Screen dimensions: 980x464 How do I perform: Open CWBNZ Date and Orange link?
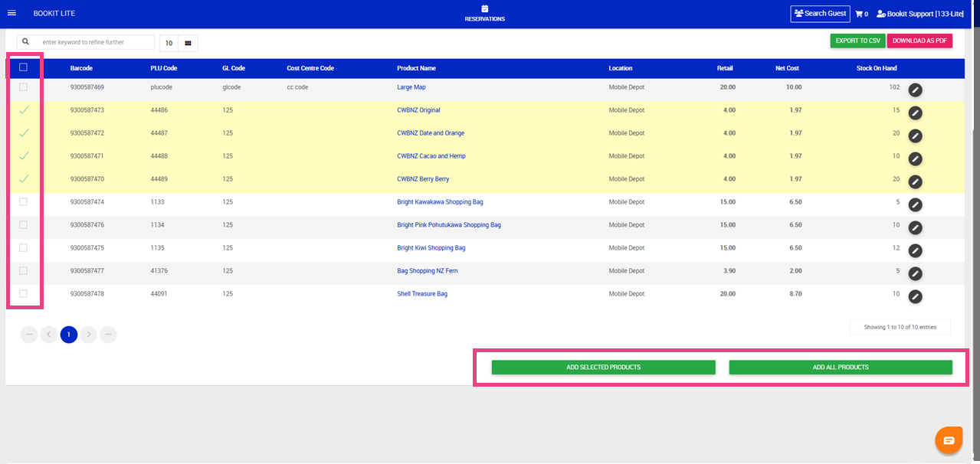click(431, 133)
